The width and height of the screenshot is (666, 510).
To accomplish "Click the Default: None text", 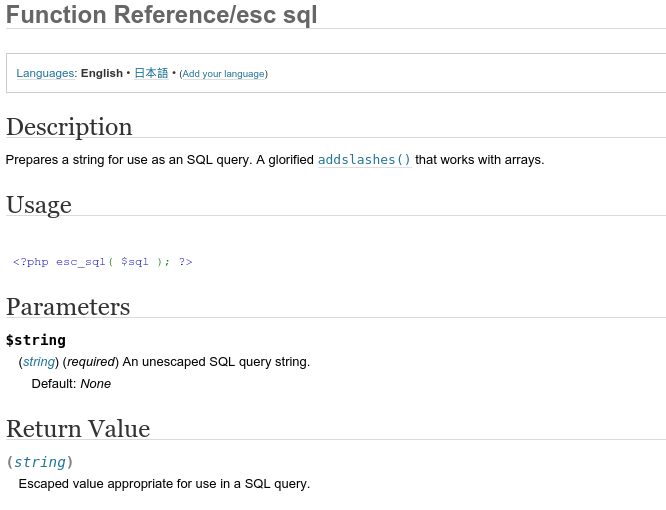I will click(71, 384).
